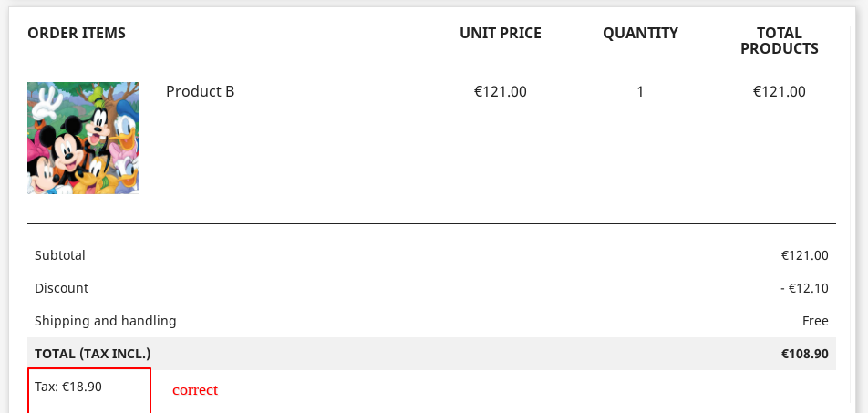Screen dimensions: 868x413
Task: Click the red 'correct' annotation
Action: (195, 390)
